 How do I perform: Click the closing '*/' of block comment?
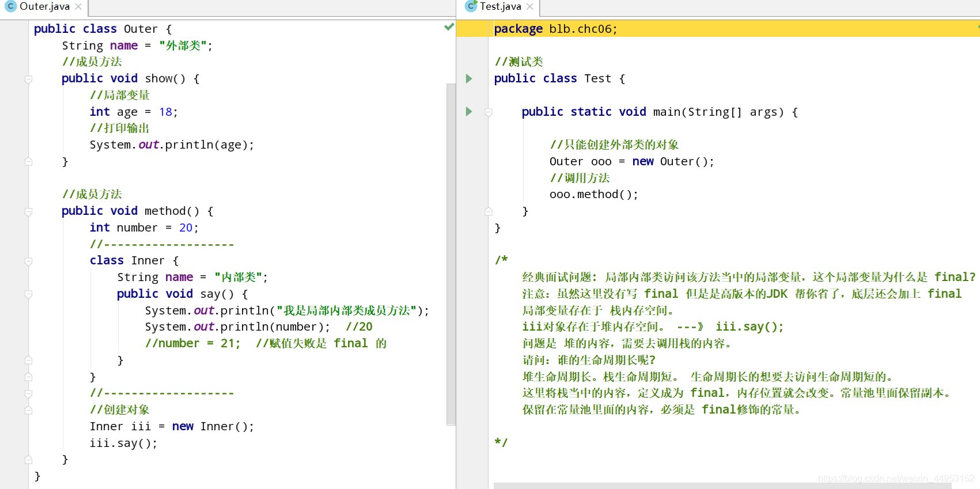pos(501,442)
